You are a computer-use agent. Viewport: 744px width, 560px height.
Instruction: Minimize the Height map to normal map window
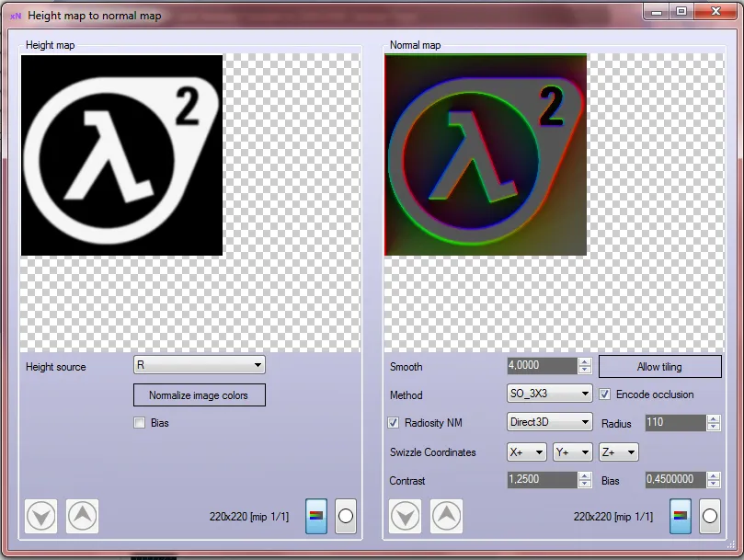[x=657, y=12]
